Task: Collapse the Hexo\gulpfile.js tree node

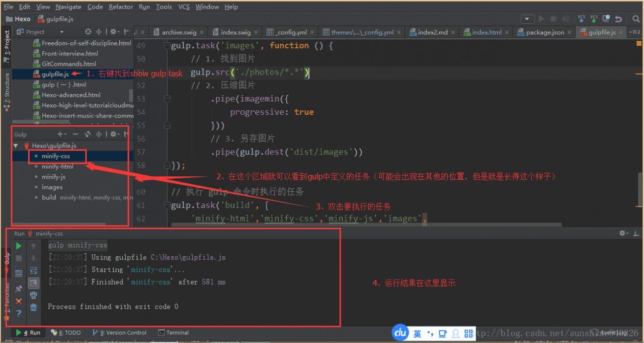Action: click(16, 146)
